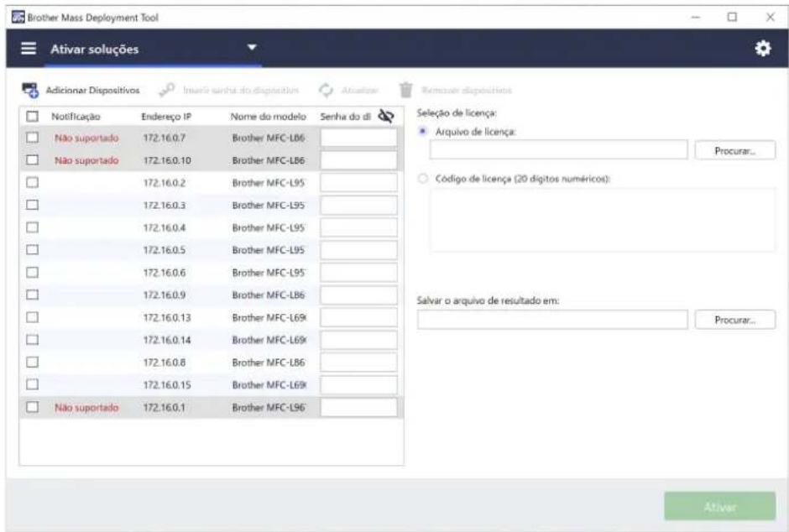Check the select-all checkbox in table header
The image size is (789, 532).
click(32, 117)
